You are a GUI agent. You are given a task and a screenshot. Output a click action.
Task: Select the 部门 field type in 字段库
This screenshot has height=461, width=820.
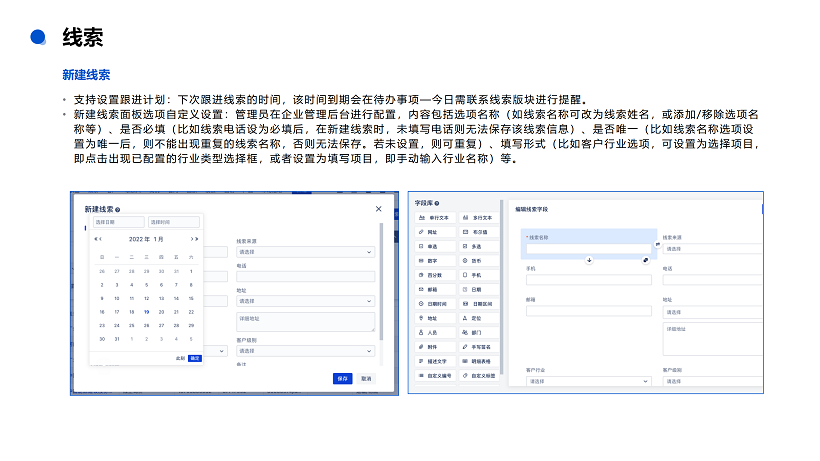tap(479, 332)
